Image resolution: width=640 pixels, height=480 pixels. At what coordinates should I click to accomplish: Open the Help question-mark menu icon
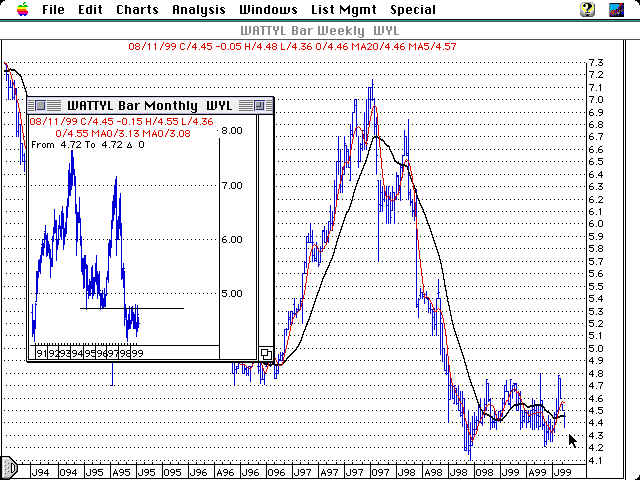(587, 9)
